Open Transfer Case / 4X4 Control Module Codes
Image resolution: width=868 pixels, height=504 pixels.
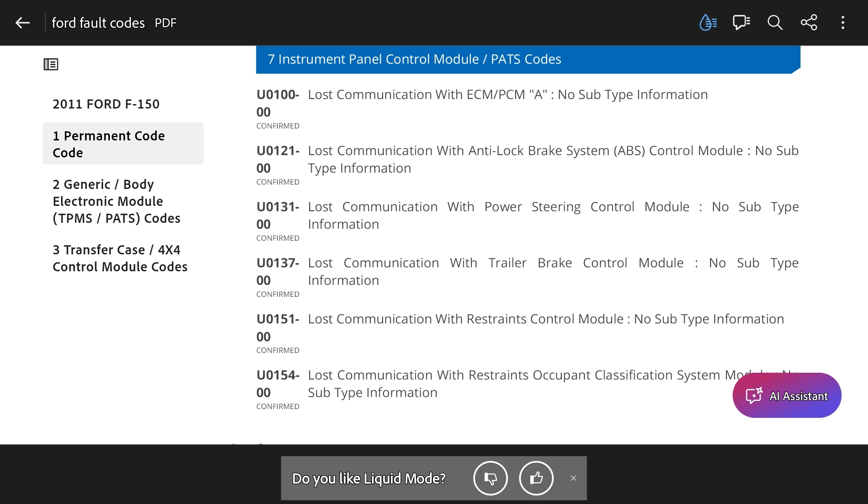(120, 258)
